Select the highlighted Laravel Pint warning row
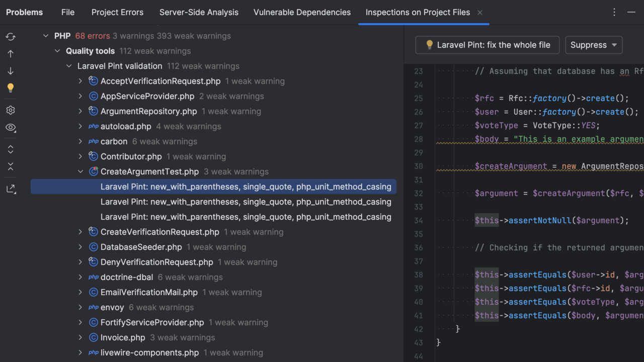 click(x=213, y=187)
